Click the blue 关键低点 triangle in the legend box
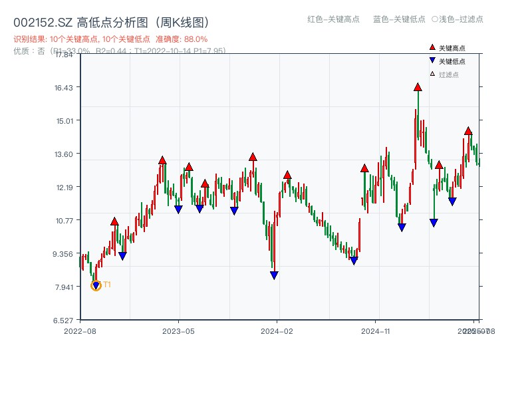 point(432,61)
